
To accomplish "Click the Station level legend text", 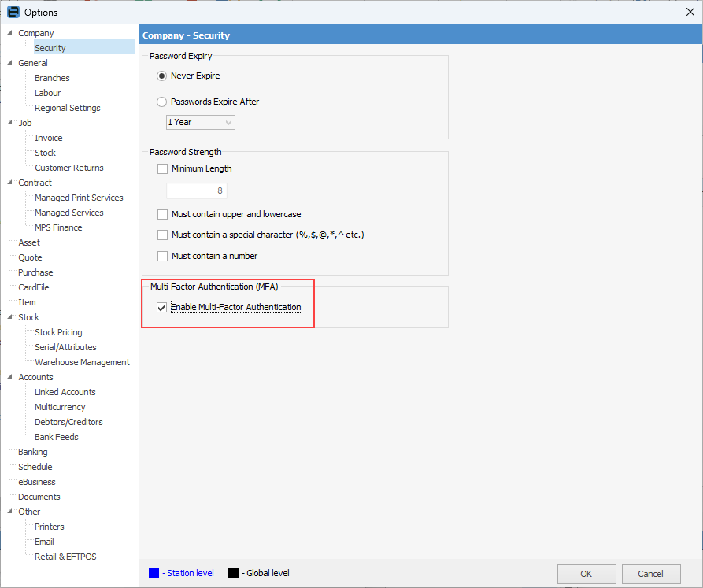I will tap(191, 573).
